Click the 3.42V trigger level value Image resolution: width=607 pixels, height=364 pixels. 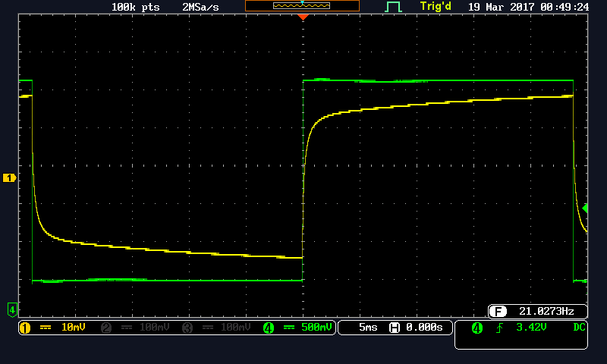pos(531,328)
